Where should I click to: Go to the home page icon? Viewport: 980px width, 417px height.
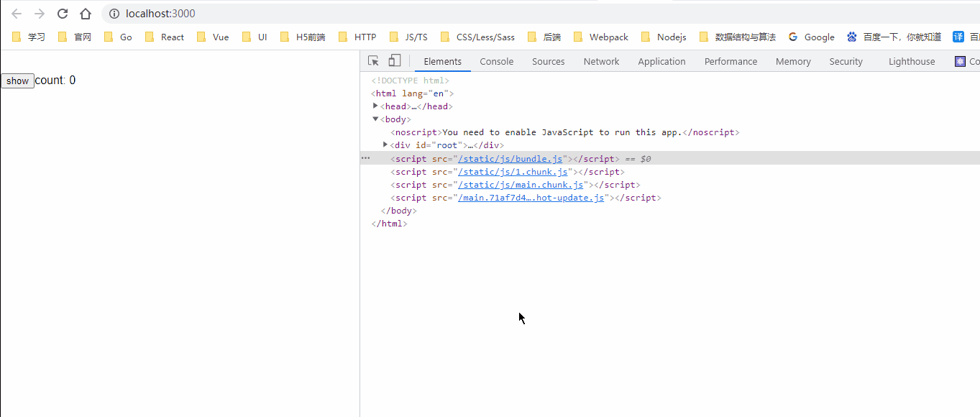[x=86, y=14]
